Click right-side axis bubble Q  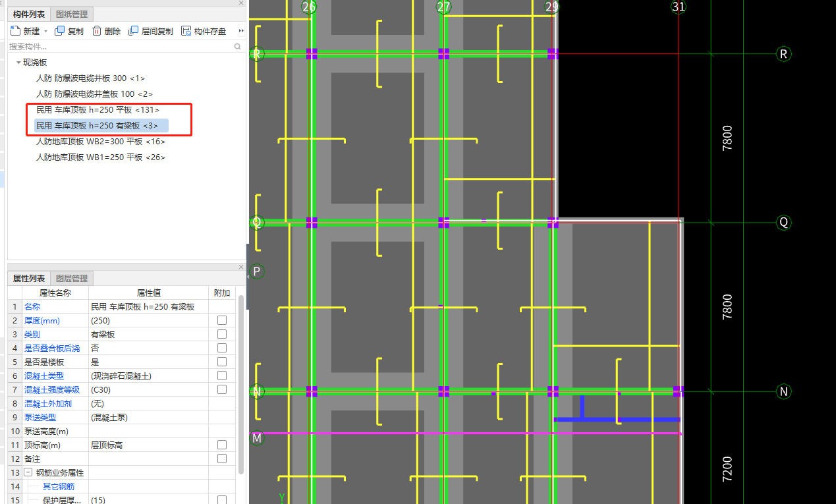[x=783, y=222]
